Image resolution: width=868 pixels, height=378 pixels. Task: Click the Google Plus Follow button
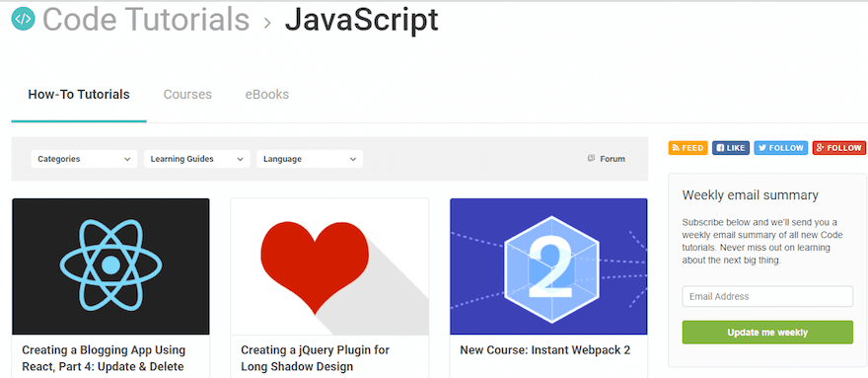click(839, 148)
